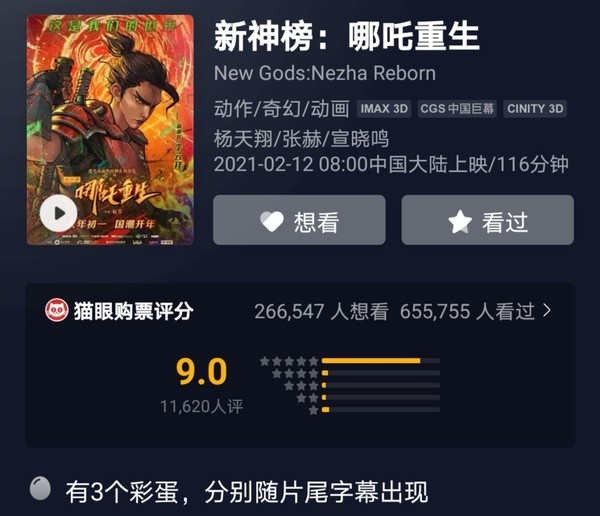This screenshot has width=600, height=516.
Task: Click the five-star rating bar
Action: pos(381,361)
